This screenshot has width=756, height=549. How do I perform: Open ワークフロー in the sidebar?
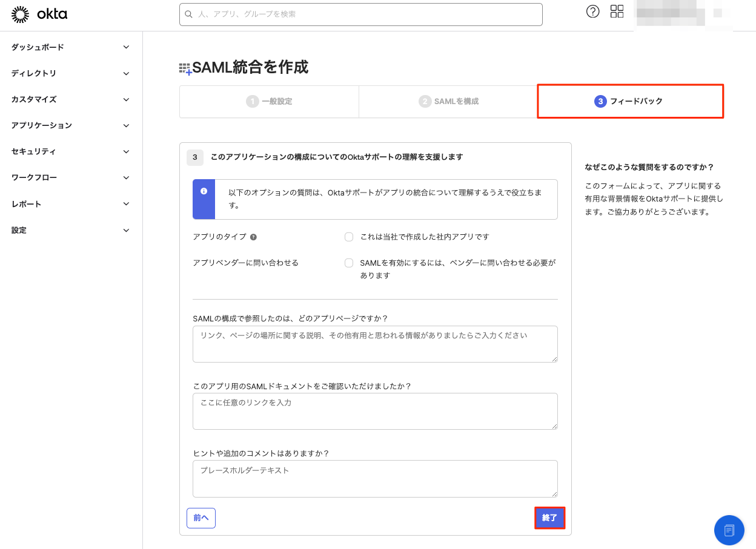pos(34,177)
